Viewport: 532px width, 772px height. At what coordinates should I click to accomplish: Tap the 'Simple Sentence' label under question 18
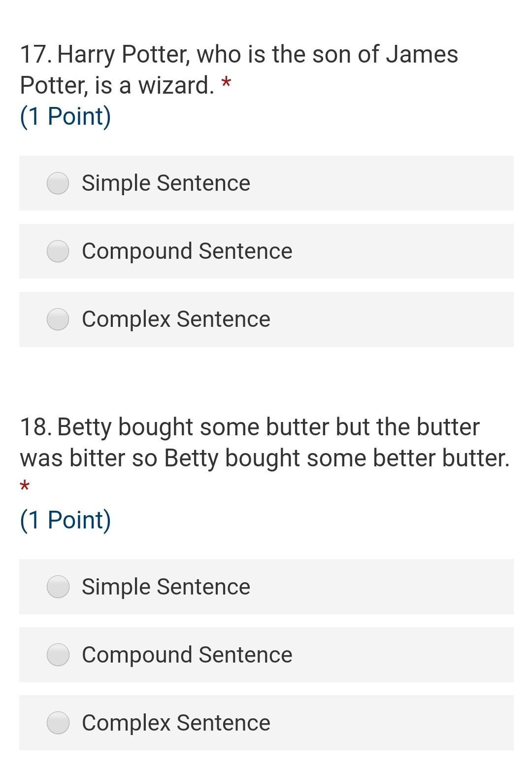coord(166,587)
